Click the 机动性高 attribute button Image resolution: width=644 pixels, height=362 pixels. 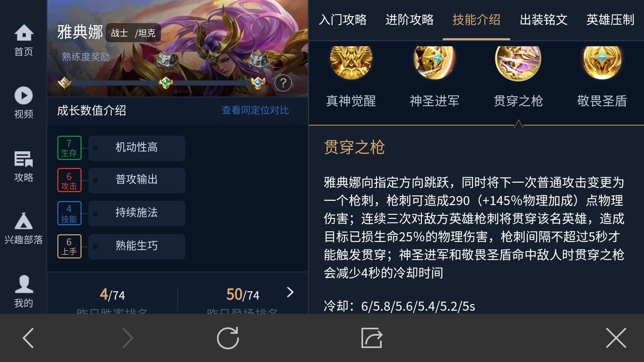tap(137, 147)
